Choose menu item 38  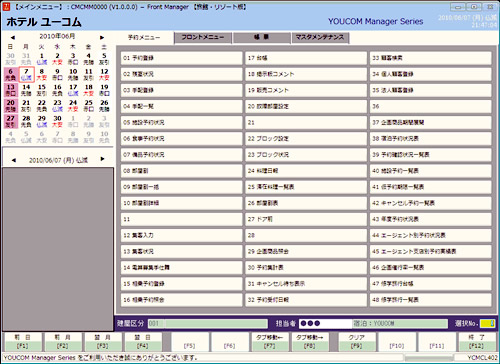[431, 139]
